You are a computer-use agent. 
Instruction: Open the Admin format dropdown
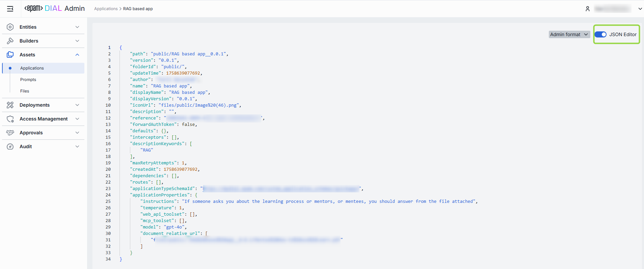pos(569,34)
